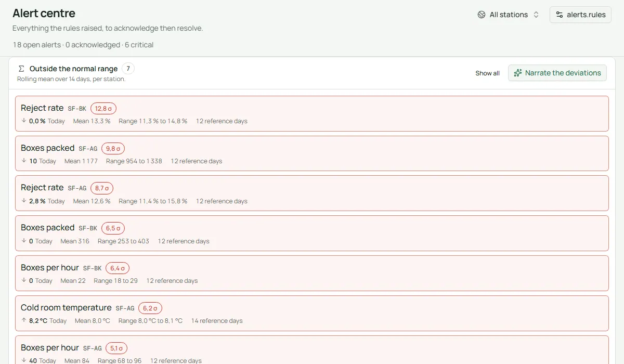Click the Mean 1 177 value
The width and height of the screenshot is (624, 364).
click(81, 161)
